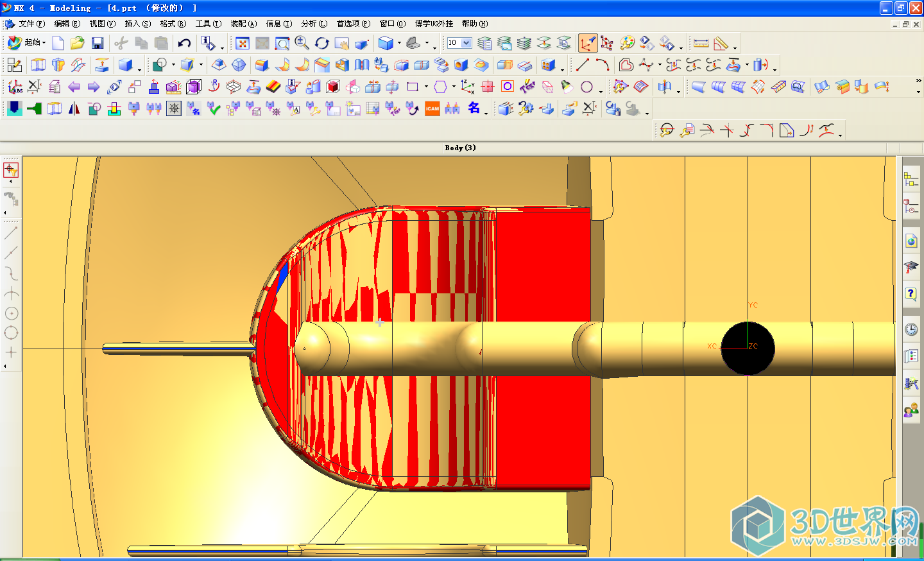The height and width of the screenshot is (561, 924).
Task: Click the help question mark sidebar icon
Action: (911, 294)
